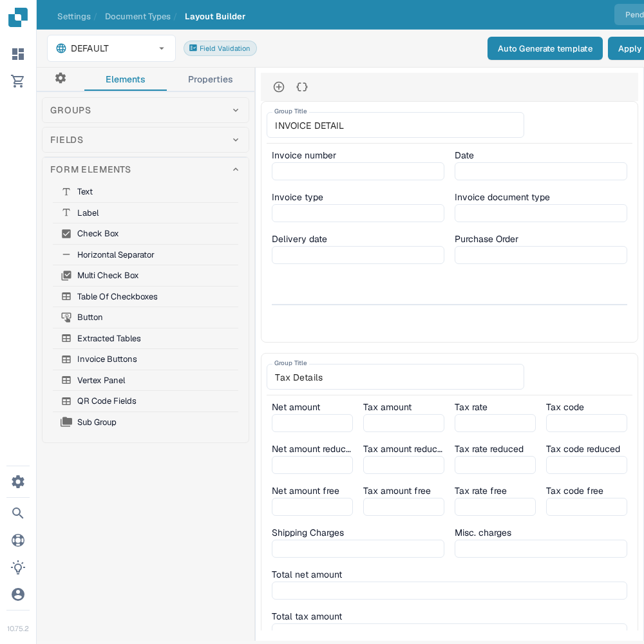Click Auto Generate template button
This screenshot has width=644, height=644.
(x=545, y=48)
